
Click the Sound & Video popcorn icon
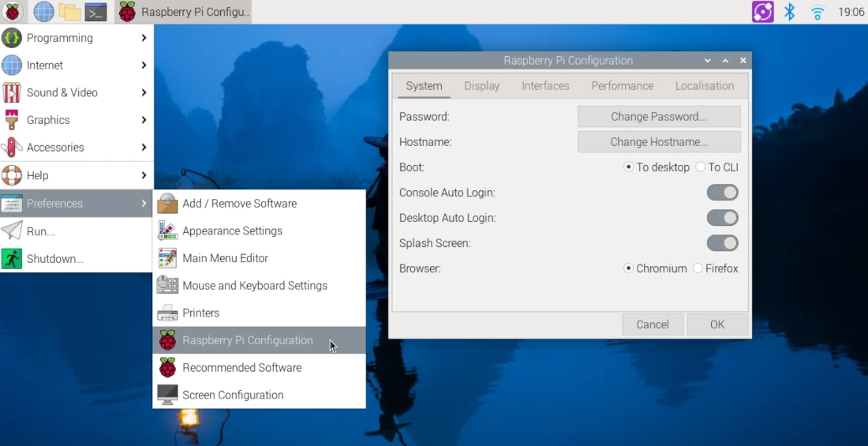point(12,92)
